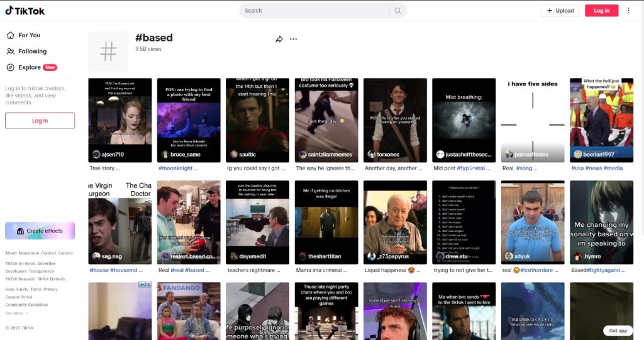Image resolution: width=644 pixels, height=340 pixels.
Task: Open the Explore page with New badge
Action: (31, 67)
